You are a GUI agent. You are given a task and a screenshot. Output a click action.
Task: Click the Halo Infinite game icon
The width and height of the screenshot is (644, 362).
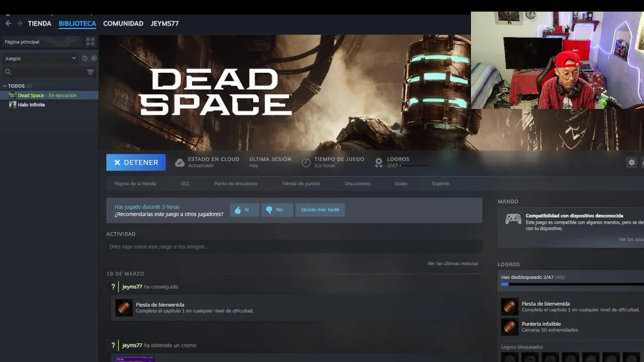coord(13,105)
